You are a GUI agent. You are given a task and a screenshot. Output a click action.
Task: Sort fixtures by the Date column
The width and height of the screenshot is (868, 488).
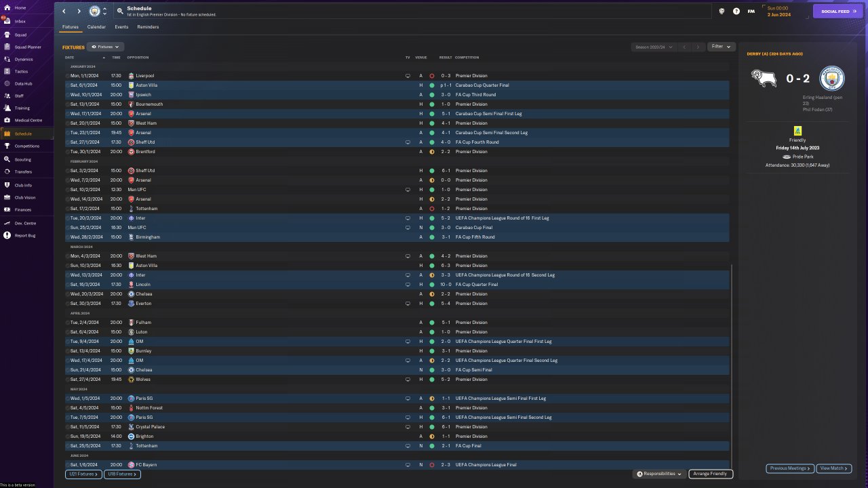tap(70, 58)
